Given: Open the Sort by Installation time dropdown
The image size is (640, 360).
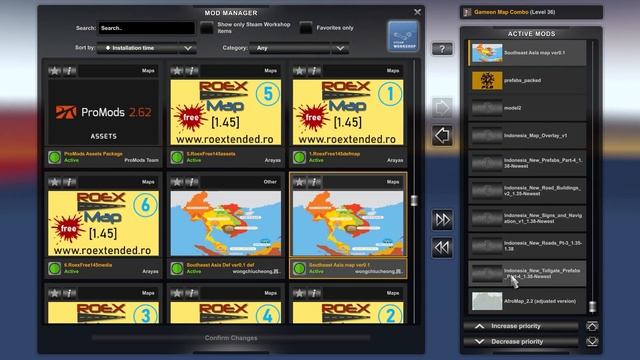Looking at the screenshot, I should (x=147, y=48).
